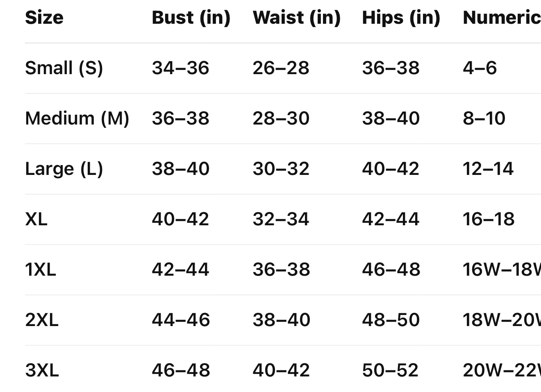Click waist value 36–38 for 1XL
The width and height of the screenshot is (541, 392).
coord(281,270)
